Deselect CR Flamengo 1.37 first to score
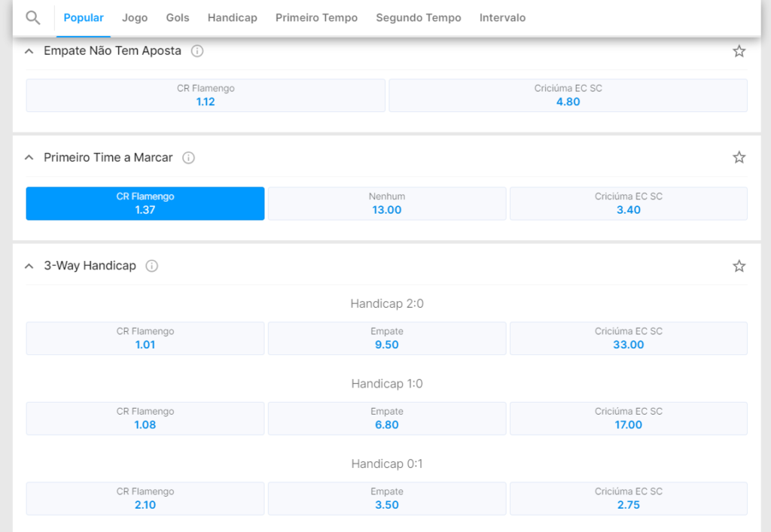771x532 pixels. click(145, 203)
